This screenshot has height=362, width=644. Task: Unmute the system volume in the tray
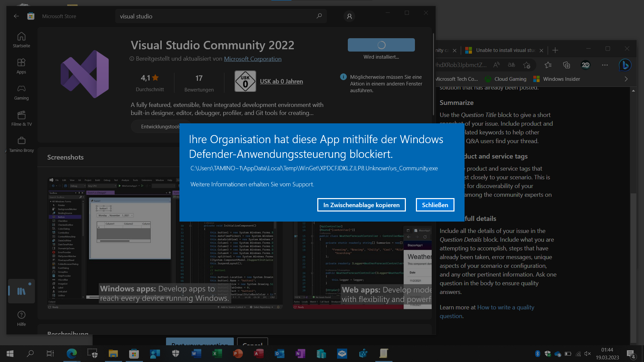[x=587, y=353]
